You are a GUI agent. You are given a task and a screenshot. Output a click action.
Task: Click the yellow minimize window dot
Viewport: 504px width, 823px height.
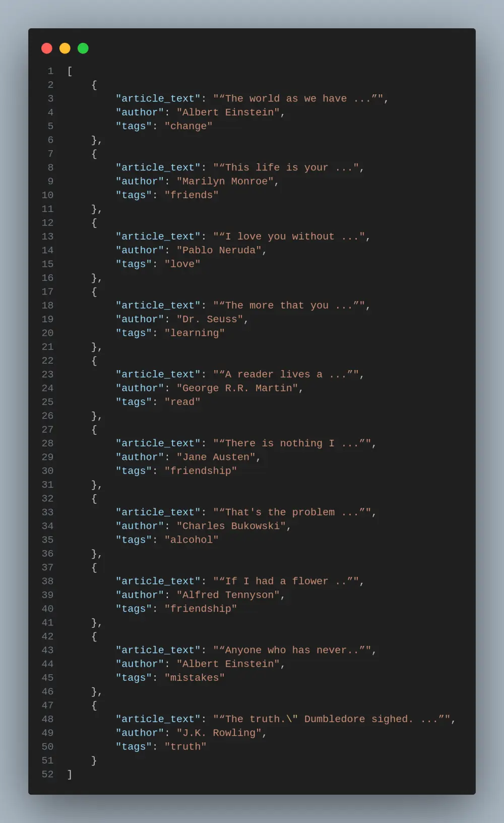click(65, 48)
